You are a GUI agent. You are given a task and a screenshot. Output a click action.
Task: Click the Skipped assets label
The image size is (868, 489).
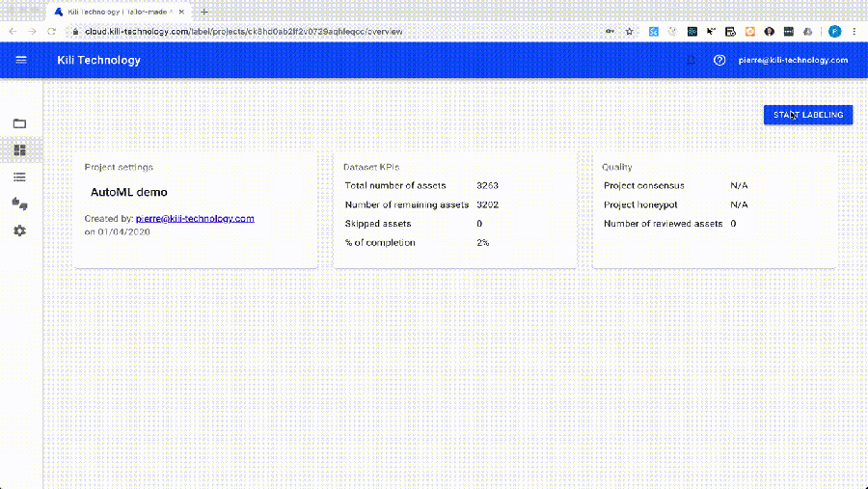378,224
